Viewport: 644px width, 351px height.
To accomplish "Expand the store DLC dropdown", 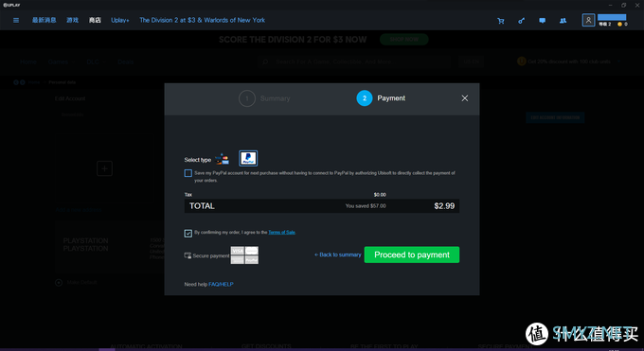I will (x=95, y=62).
